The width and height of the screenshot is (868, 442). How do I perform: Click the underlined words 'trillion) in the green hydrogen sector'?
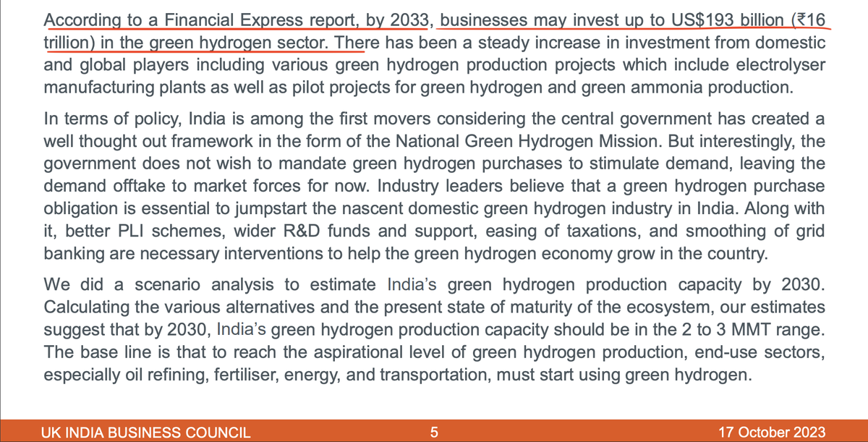pyautogui.click(x=186, y=43)
